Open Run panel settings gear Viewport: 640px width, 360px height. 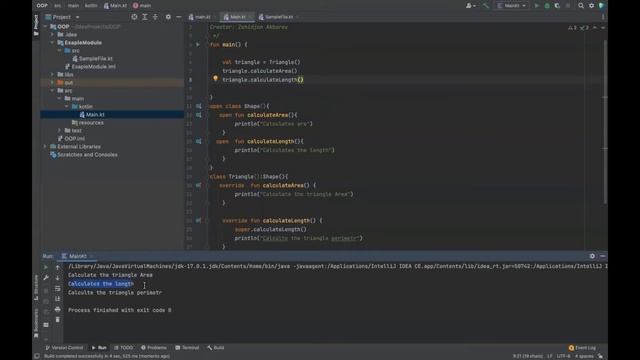[x=592, y=256]
